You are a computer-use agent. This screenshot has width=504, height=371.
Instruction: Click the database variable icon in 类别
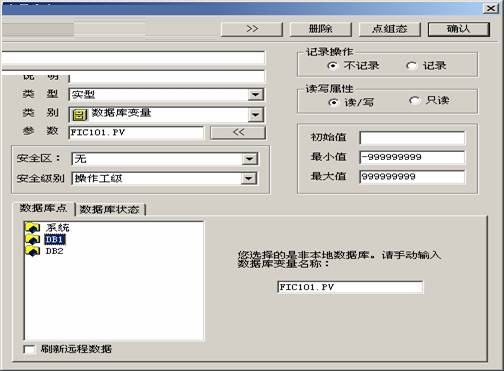[x=79, y=115]
